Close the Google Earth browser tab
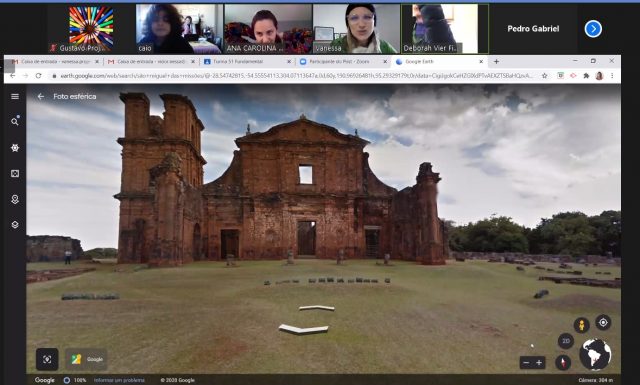The width and height of the screenshot is (640, 385). click(481, 62)
